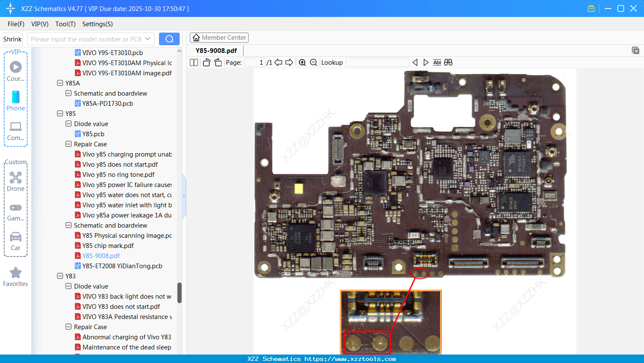Click the binoculars search icon
This screenshot has width=644, height=363.
(448, 62)
